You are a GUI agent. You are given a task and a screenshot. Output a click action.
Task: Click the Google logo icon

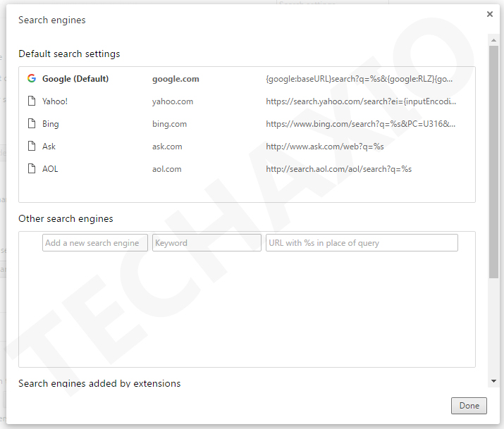pyautogui.click(x=32, y=78)
